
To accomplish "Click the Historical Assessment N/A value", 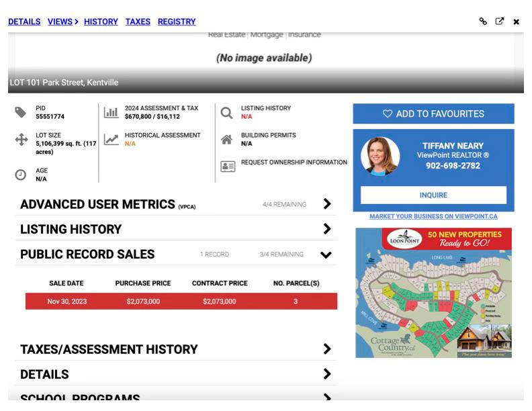I will (x=130, y=144).
